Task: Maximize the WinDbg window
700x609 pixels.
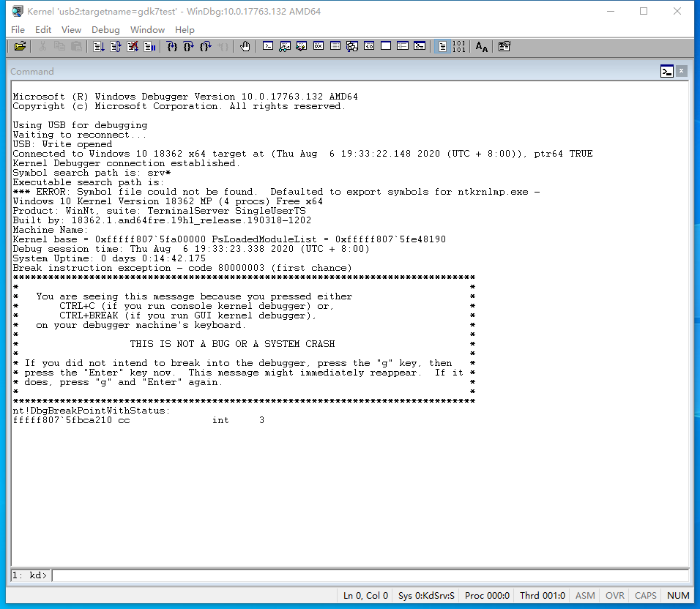Action: (644, 11)
